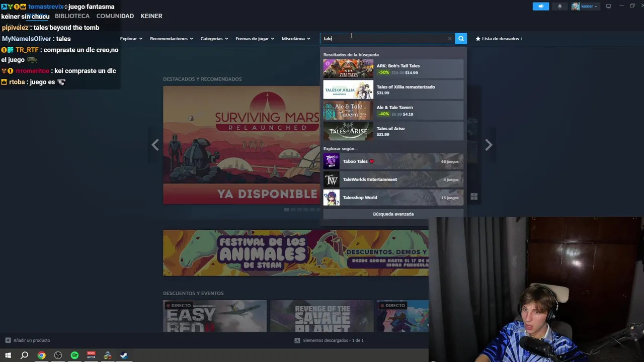Click the TaleWorlds Entertainment logo icon
This screenshot has height=362, width=644.
point(331,179)
